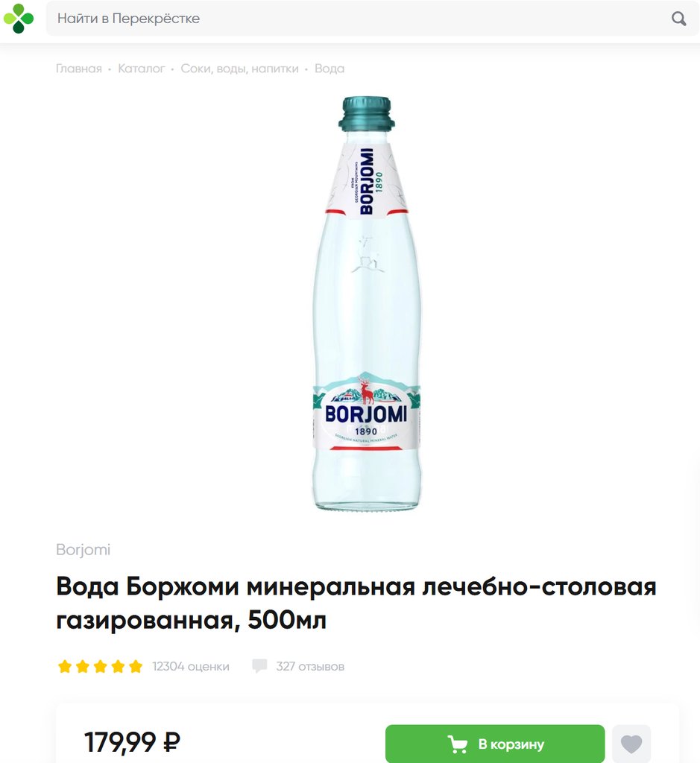This screenshot has width=700, height=763.
Task: Open 327 отзывов reviews link
Action: coord(310,666)
